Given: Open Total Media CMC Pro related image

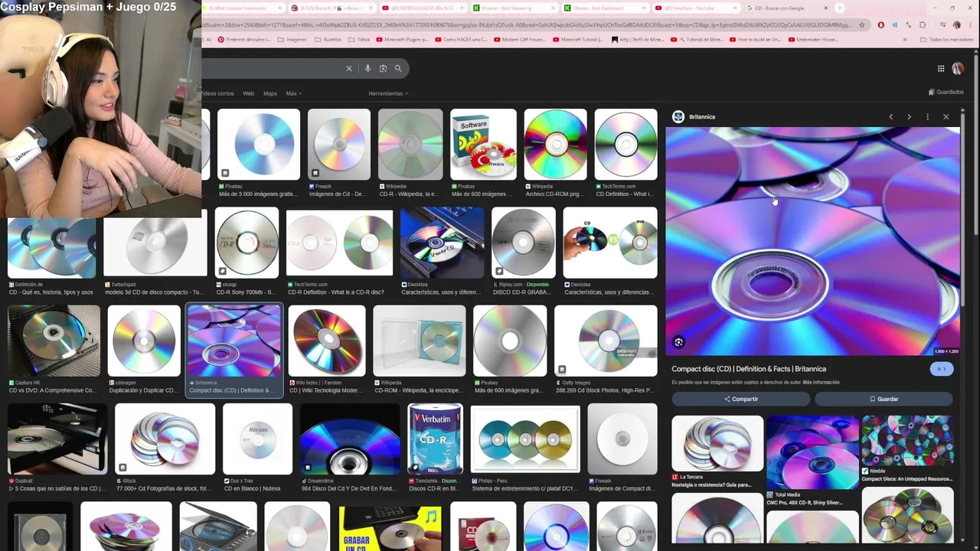Looking at the screenshot, I should tap(812, 452).
